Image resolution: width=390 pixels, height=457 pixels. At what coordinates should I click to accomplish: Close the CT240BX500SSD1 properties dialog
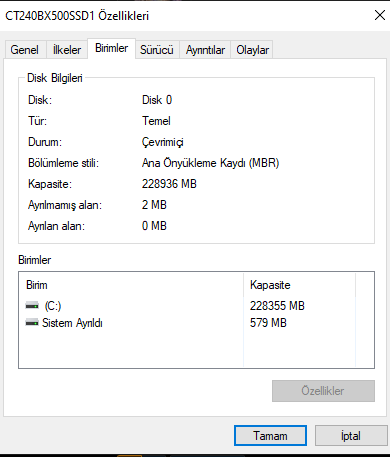click(380, 15)
